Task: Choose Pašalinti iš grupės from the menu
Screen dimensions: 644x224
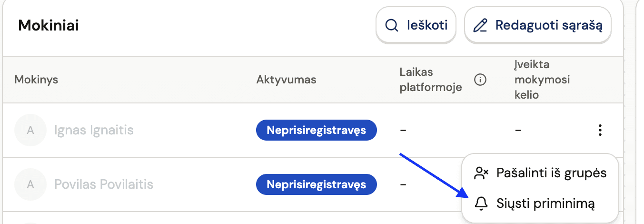Action: click(x=551, y=173)
